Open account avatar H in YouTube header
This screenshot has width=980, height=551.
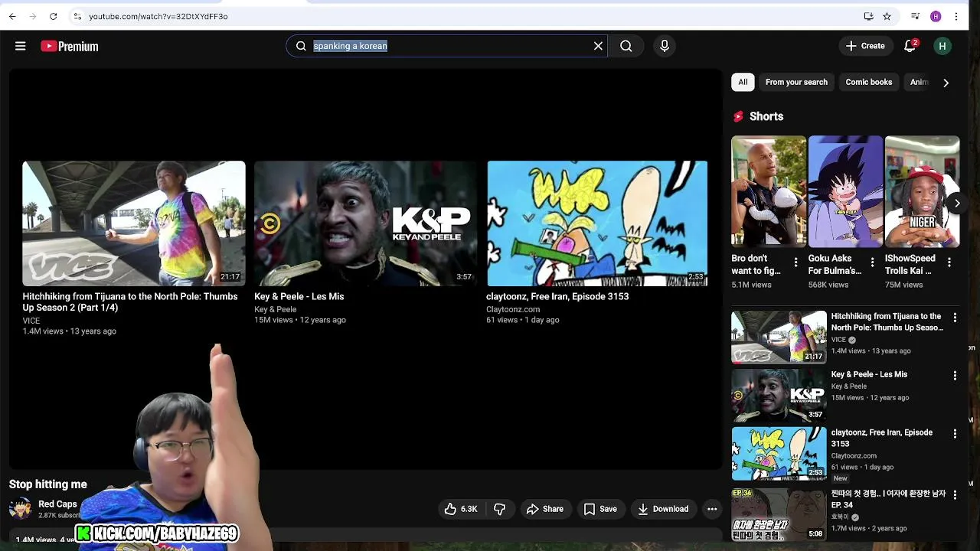(x=942, y=46)
